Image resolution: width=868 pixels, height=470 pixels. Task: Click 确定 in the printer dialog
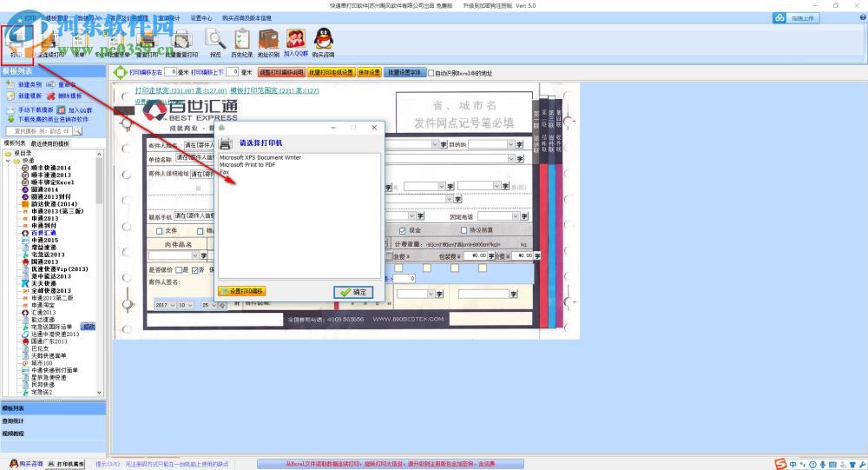coord(353,292)
